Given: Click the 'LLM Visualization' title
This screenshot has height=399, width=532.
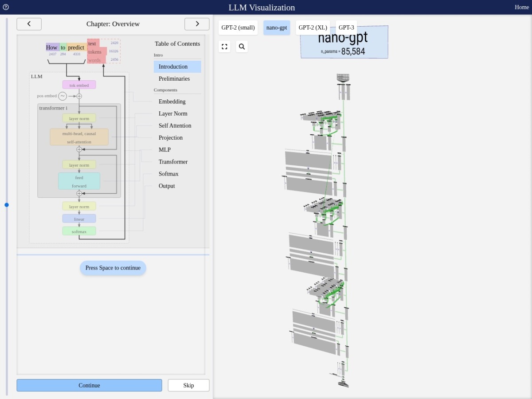Looking at the screenshot, I should click(262, 8).
